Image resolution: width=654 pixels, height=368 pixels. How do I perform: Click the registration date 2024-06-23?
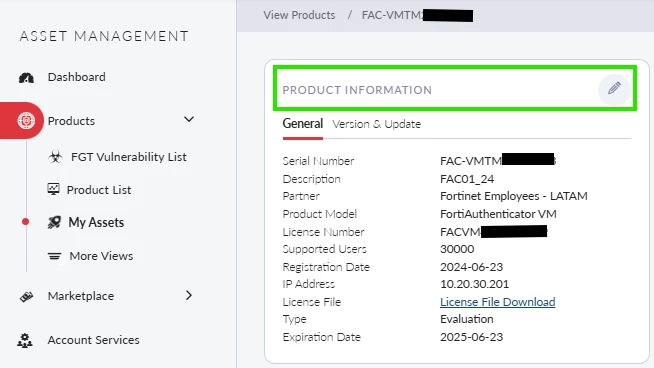click(471, 267)
